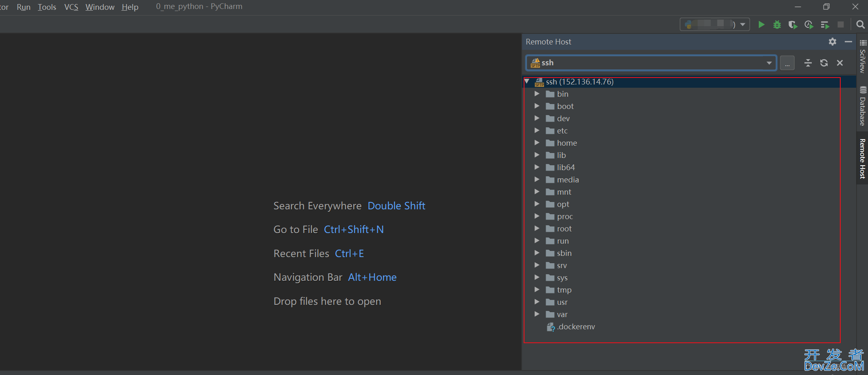Image resolution: width=868 pixels, height=375 pixels.
Task: Click the Alt+Home Navigation Bar hint
Action: [372, 277]
